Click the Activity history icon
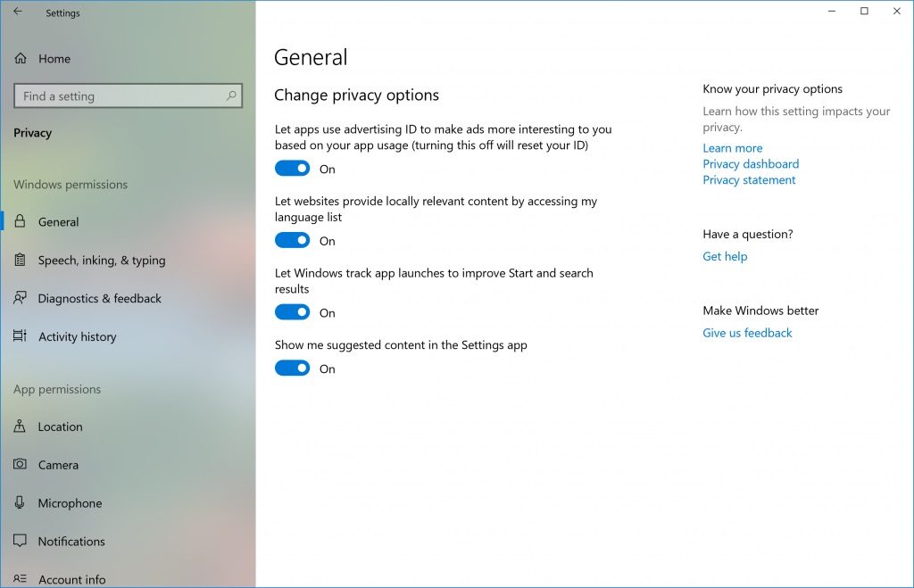This screenshot has width=914, height=588. pos(21,337)
